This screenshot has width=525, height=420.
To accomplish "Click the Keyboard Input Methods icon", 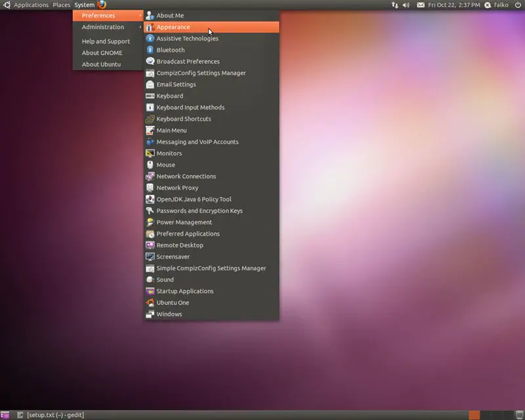I will click(x=150, y=108).
